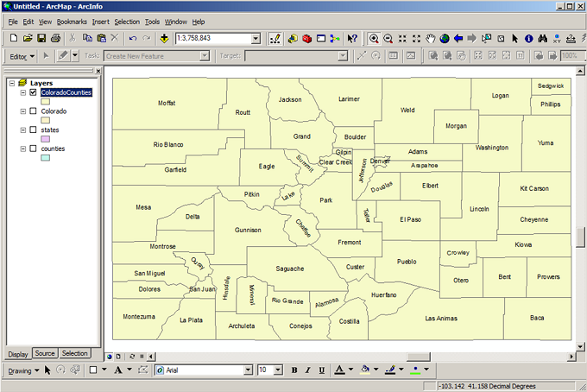Viewport: 587px width, 392px height.
Task: Click the Add Data button
Action: pyautogui.click(x=164, y=39)
